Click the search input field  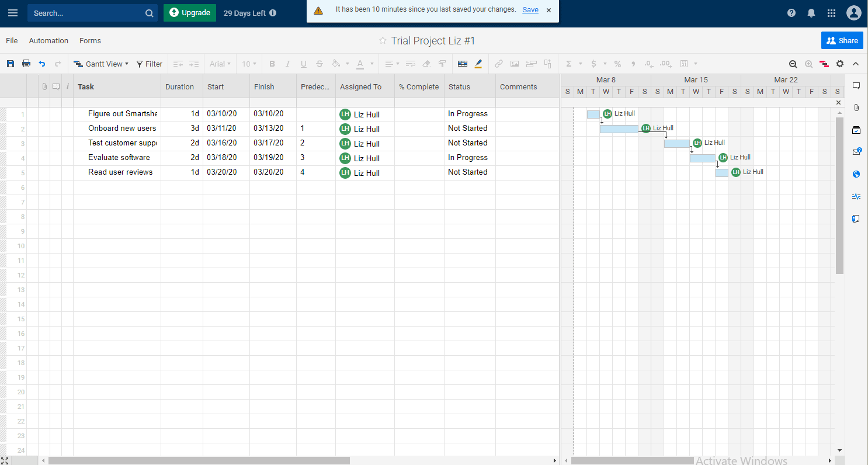click(92, 13)
